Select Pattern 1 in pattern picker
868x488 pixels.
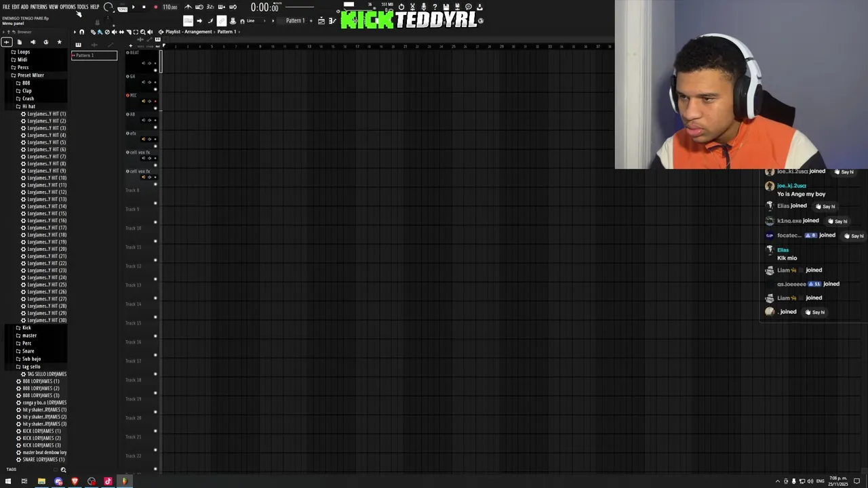coord(94,56)
